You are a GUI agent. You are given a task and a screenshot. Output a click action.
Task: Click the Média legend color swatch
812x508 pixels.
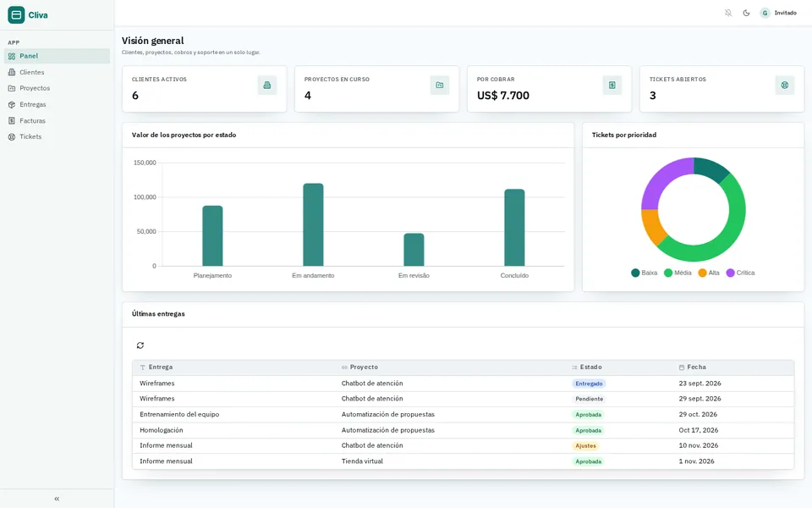click(668, 273)
